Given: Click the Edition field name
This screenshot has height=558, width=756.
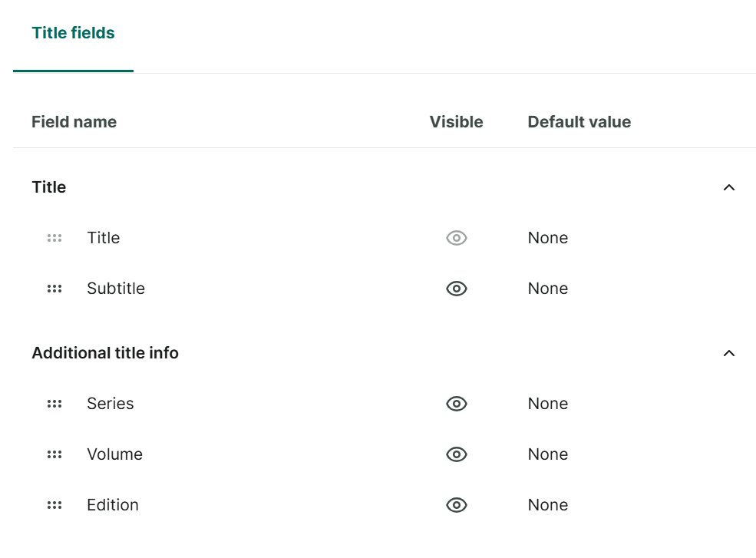Looking at the screenshot, I should tap(113, 505).
